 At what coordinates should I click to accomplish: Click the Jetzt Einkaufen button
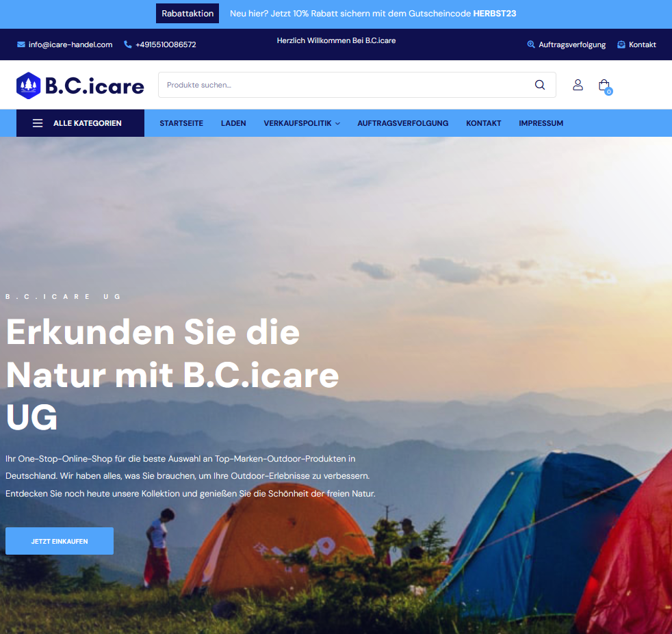60,541
